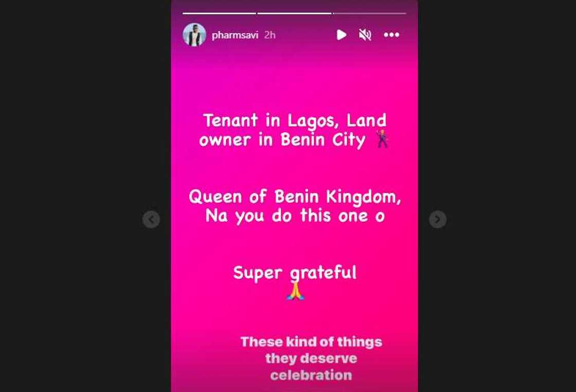The image size is (576, 392).
Task: Open the three-dot more options menu
Action: (391, 34)
